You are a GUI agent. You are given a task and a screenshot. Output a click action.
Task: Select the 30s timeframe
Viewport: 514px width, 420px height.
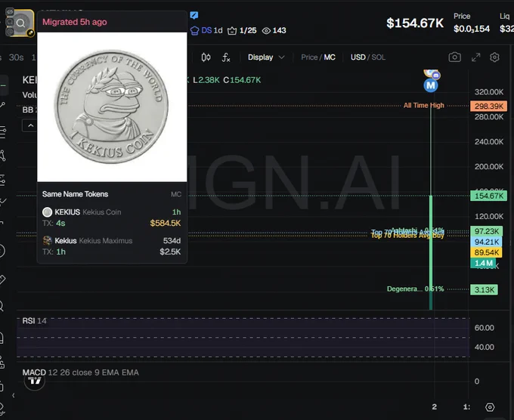tap(16, 57)
